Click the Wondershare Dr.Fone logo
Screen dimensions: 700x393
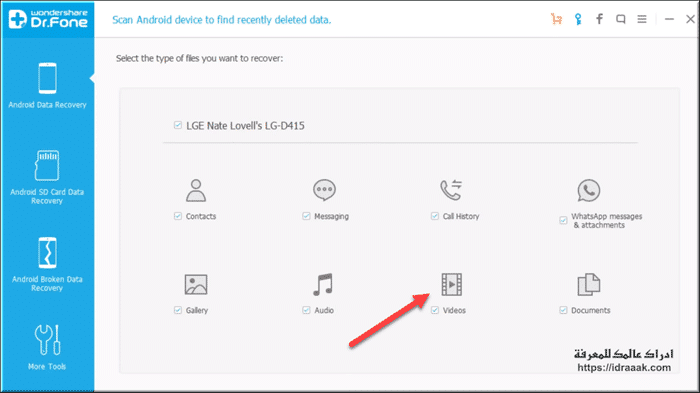48,19
